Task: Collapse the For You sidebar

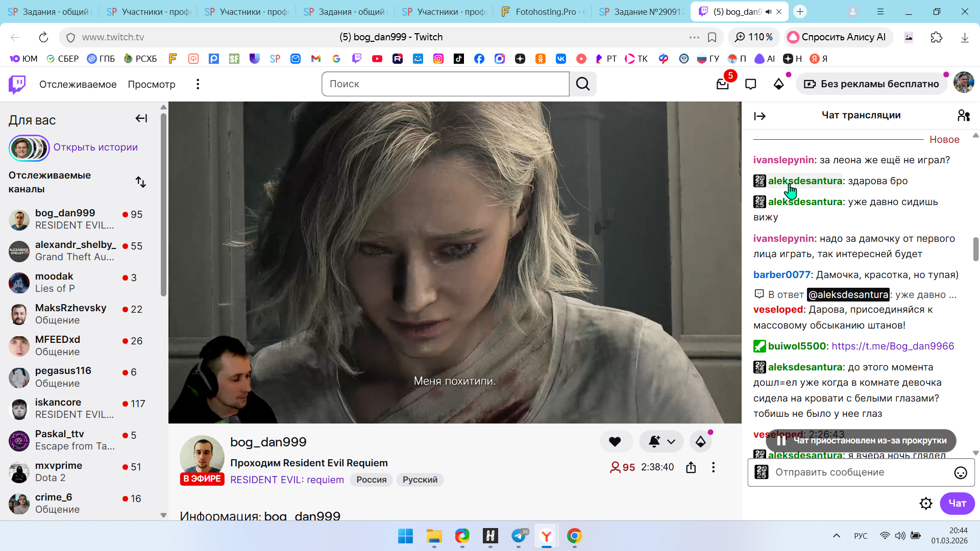Action: click(141, 119)
